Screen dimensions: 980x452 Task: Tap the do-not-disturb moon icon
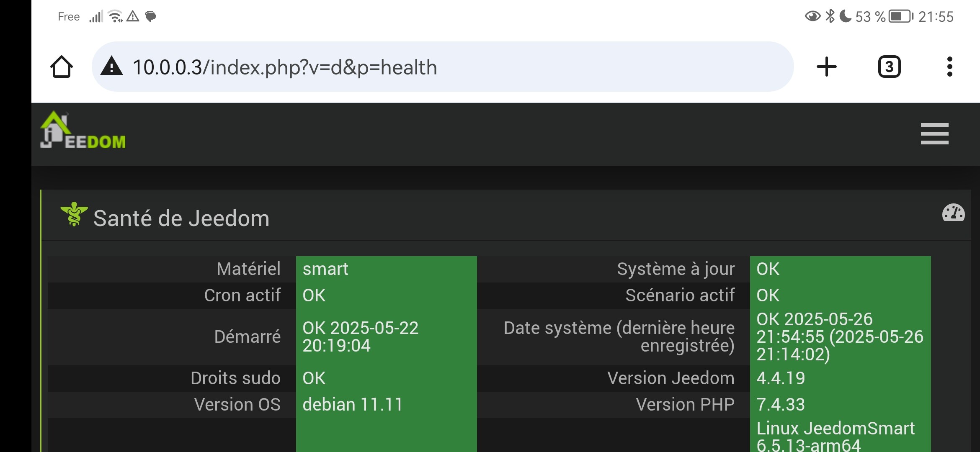click(846, 16)
